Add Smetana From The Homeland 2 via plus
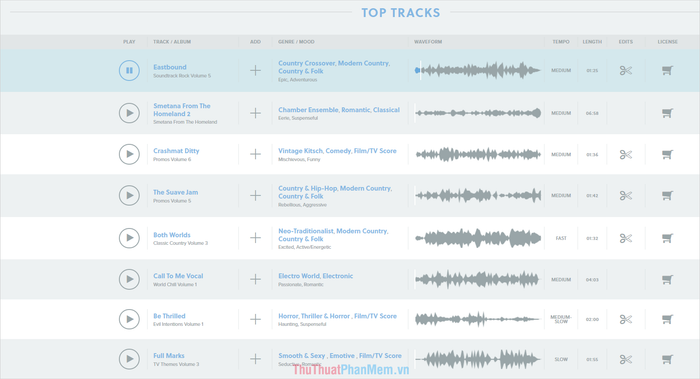The height and width of the screenshot is (379, 700). pyautogui.click(x=255, y=113)
